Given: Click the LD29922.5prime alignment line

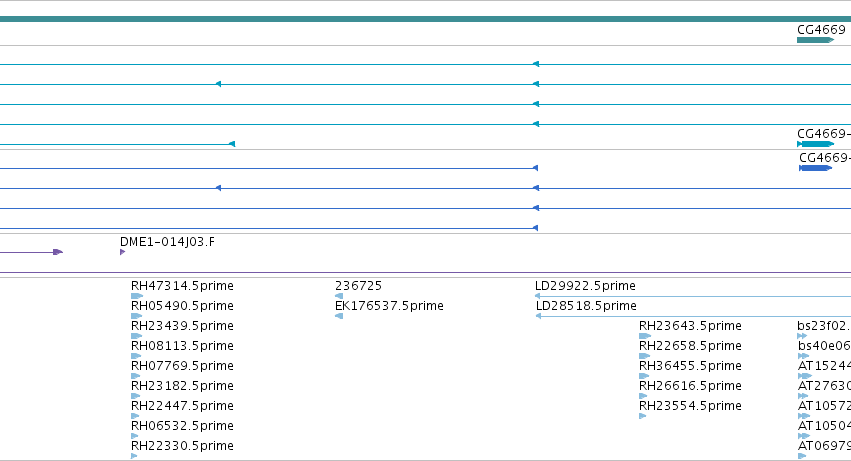Looking at the screenshot, I should tap(693, 296).
